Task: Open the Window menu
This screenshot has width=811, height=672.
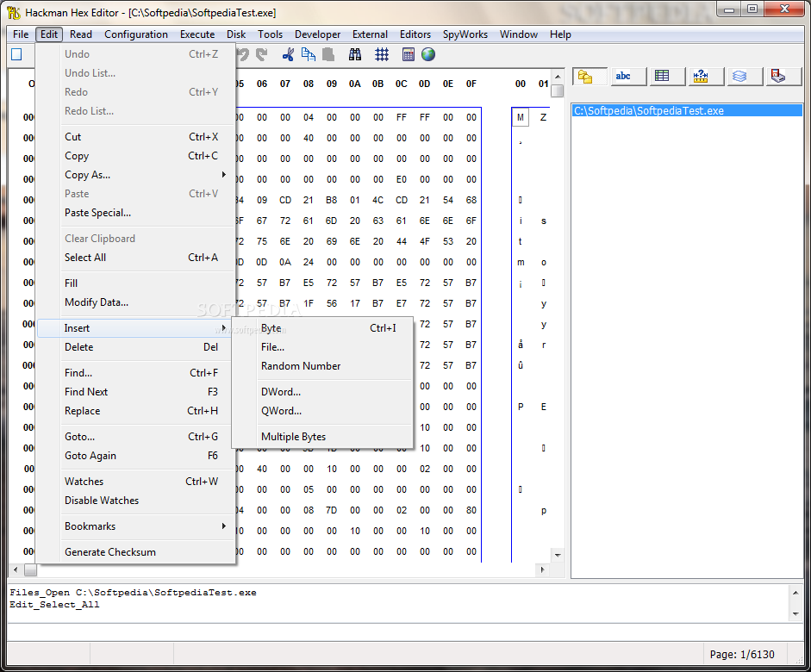Action: click(x=518, y=34)
